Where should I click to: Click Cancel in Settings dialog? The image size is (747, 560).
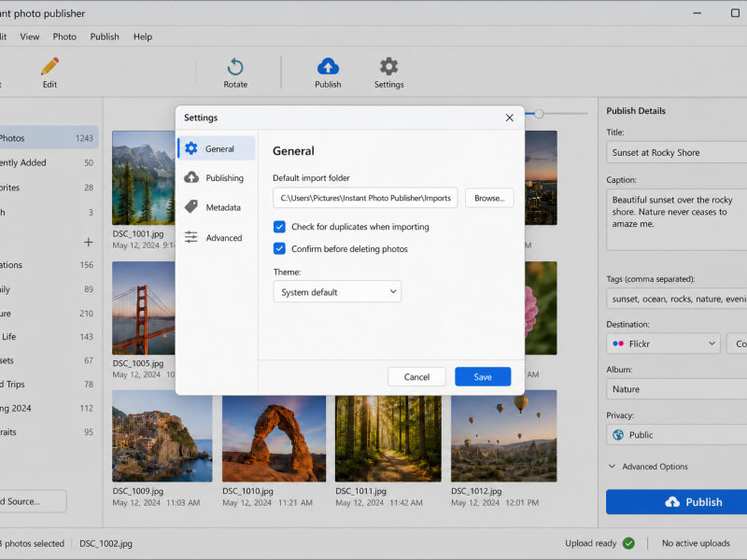(x=416, y=377)
